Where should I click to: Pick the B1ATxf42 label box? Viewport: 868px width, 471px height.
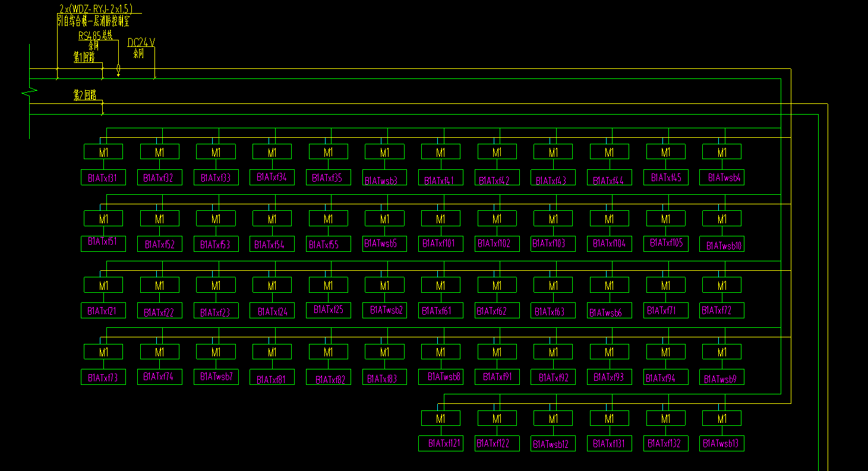tap(497, 177)
